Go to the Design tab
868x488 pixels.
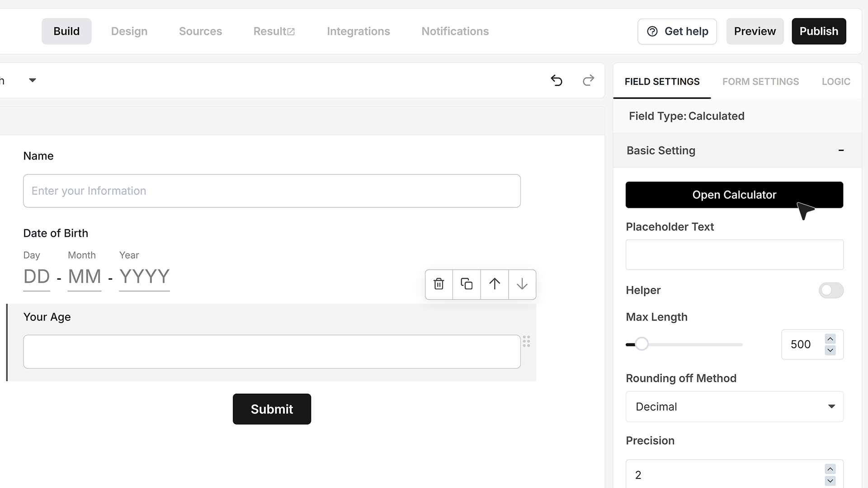tap(129, 31)
